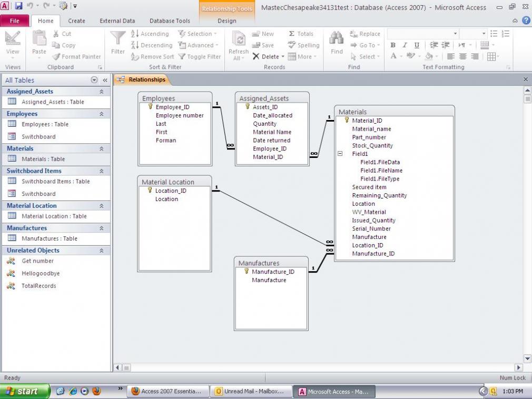532x399 pixels.
Task: Toggle the Filter on or off
Action: pos(200,57)
